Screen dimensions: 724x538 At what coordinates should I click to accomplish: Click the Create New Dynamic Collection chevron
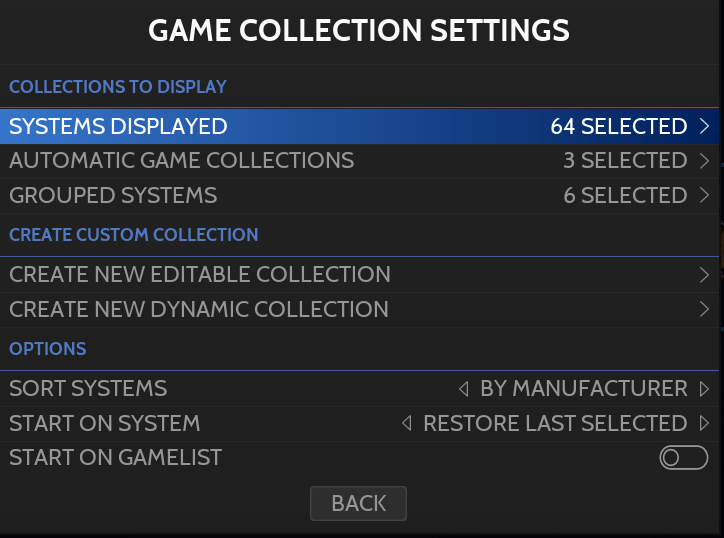point(705,310)
